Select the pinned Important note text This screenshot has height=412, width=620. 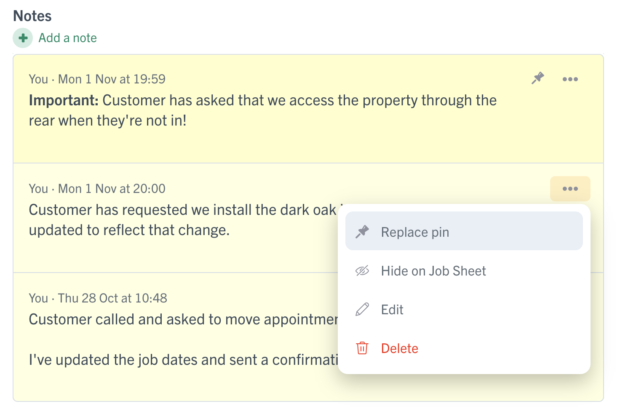262,110
